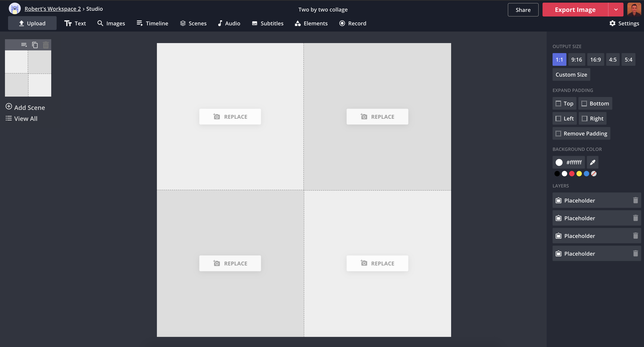Select the Text tool
This screenshot has width=644, height=347.
[75, 23]
